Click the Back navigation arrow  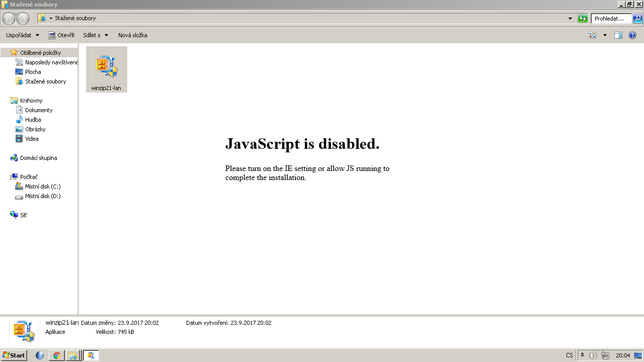point(9,19)
